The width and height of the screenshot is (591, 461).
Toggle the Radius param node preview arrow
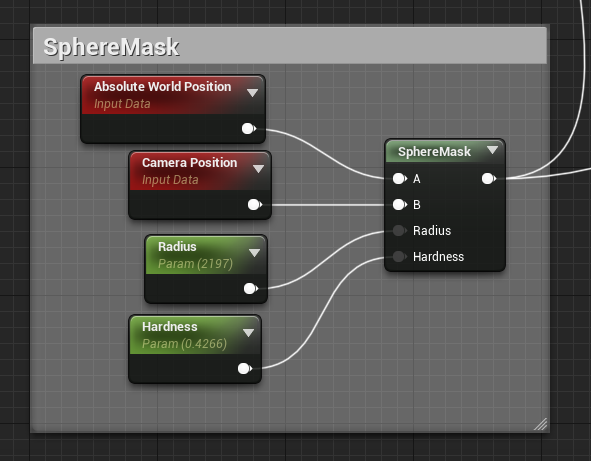(254, 253)
